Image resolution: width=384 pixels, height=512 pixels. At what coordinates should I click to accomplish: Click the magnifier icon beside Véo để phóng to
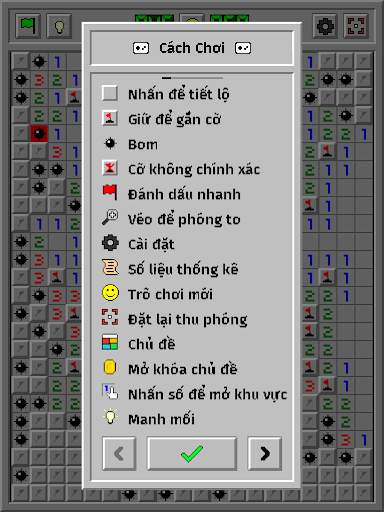(110, 218)
